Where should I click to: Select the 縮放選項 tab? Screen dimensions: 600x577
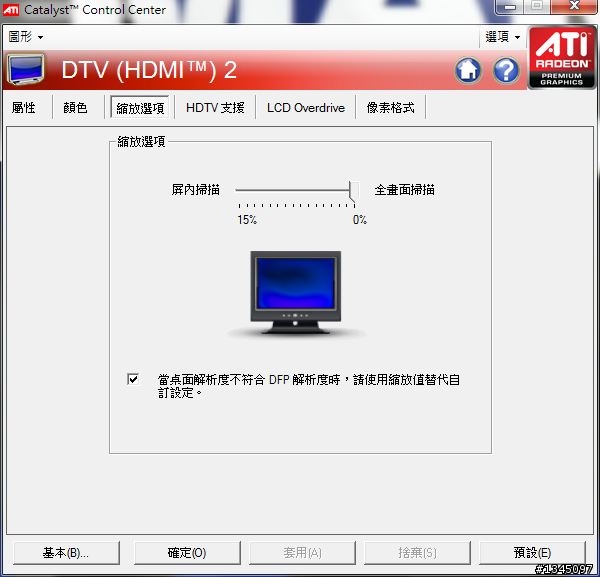[140, 108]
